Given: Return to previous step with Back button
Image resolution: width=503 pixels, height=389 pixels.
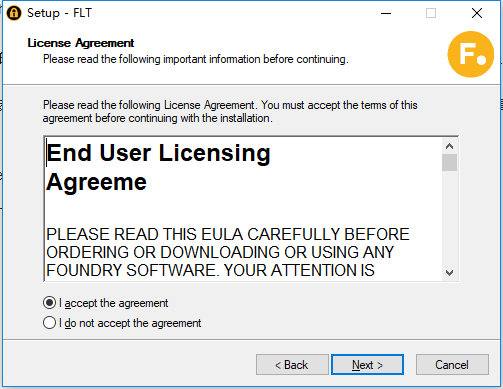Looking at the screenshot, I should [x=292, y=365].
